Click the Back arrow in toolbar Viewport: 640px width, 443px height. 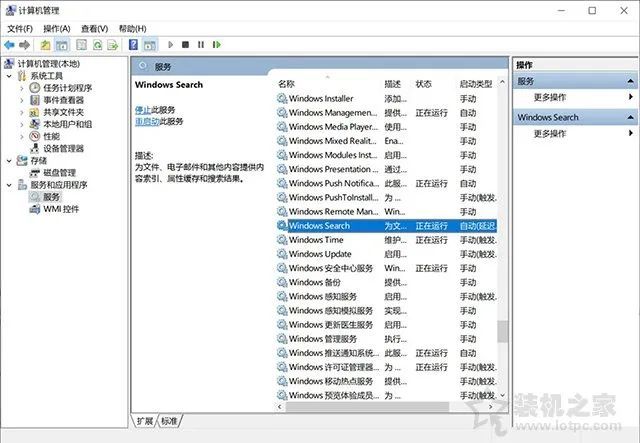click(x=10, y=45)
